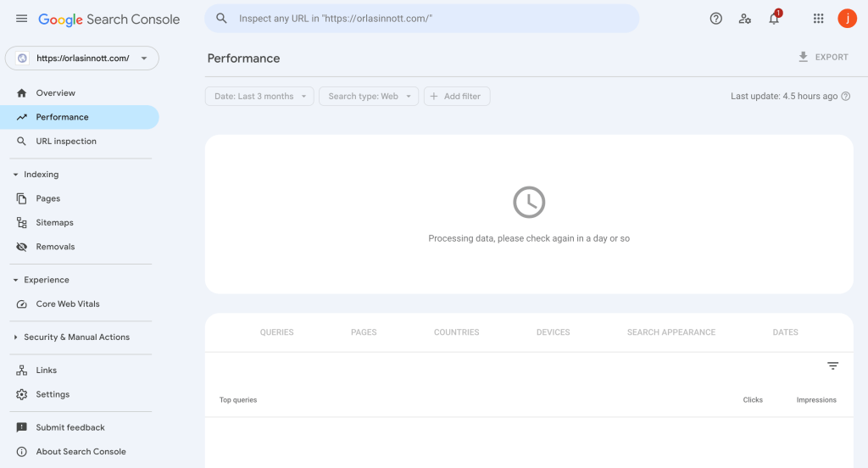Switch to the Pages tab
The image size is (868, 468).
pyautogui.click(x=364, y=332)
